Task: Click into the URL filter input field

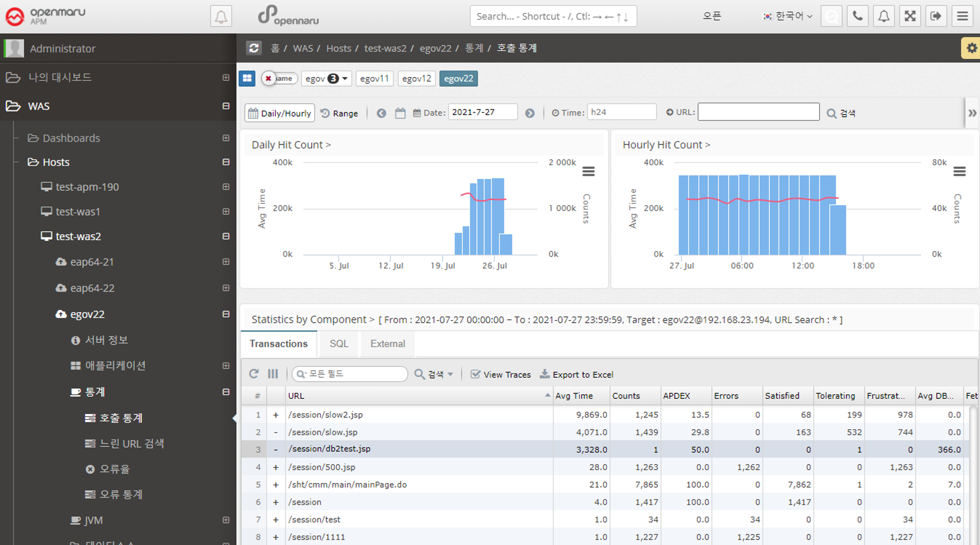Action: tap(758, 112)
